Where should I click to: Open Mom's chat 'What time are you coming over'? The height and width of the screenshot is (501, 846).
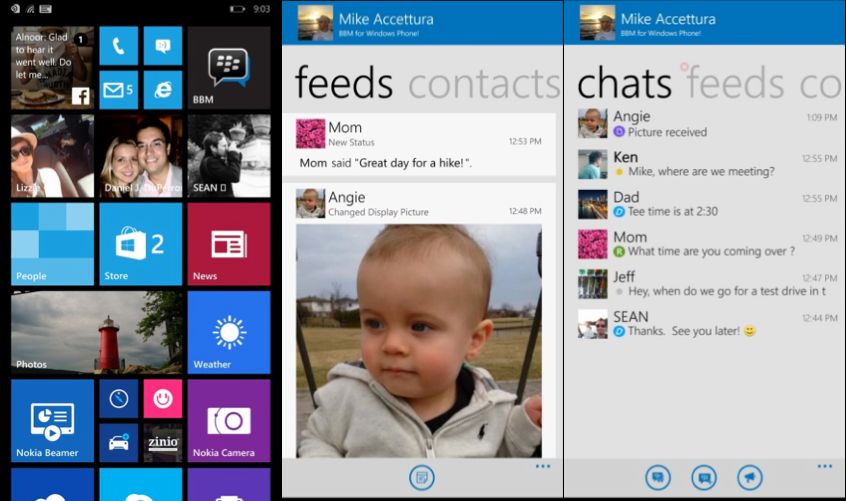coord(707,243)
